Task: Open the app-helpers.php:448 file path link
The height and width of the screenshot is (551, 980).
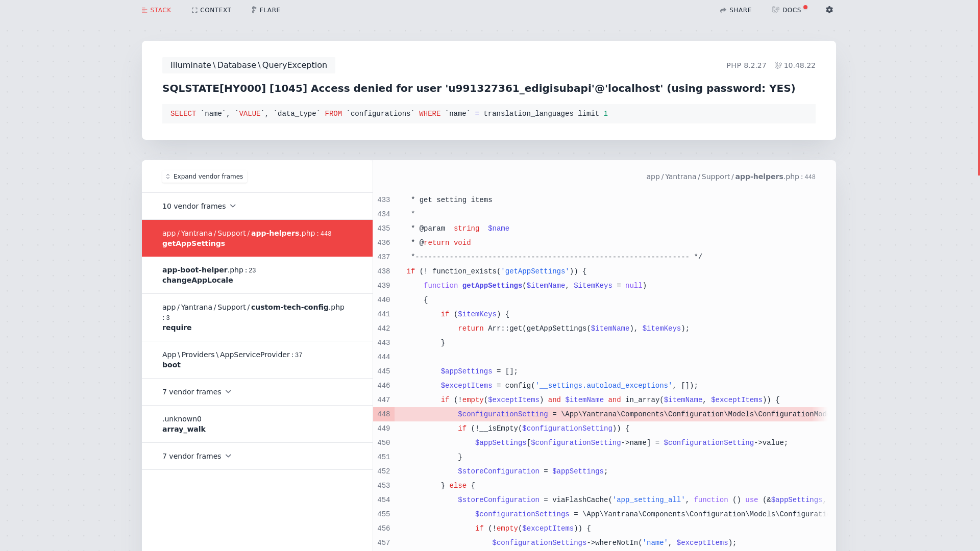Action: (731, 177)
